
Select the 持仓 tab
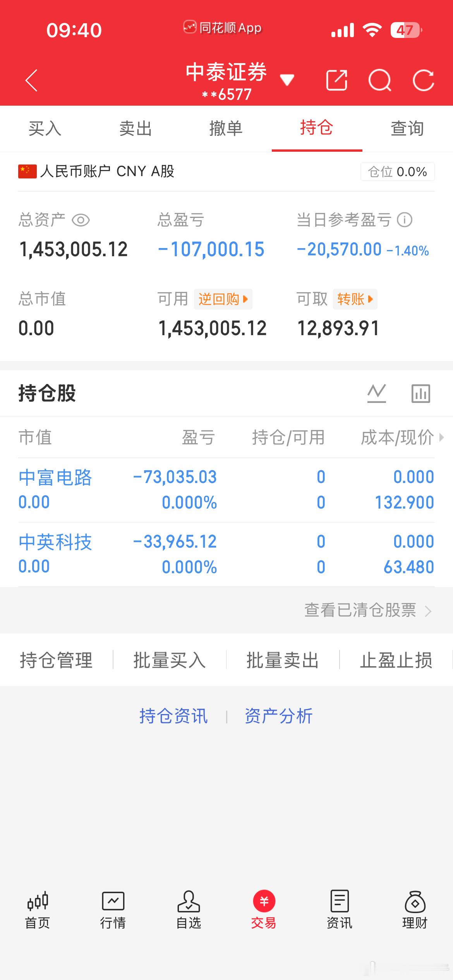click(x=317, y=127)
